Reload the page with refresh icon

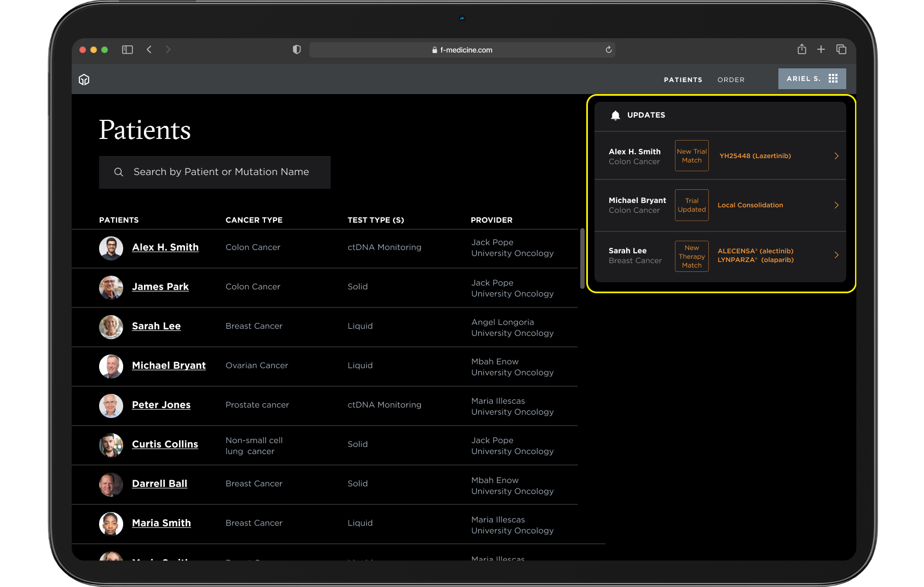[x=608, y=50]
